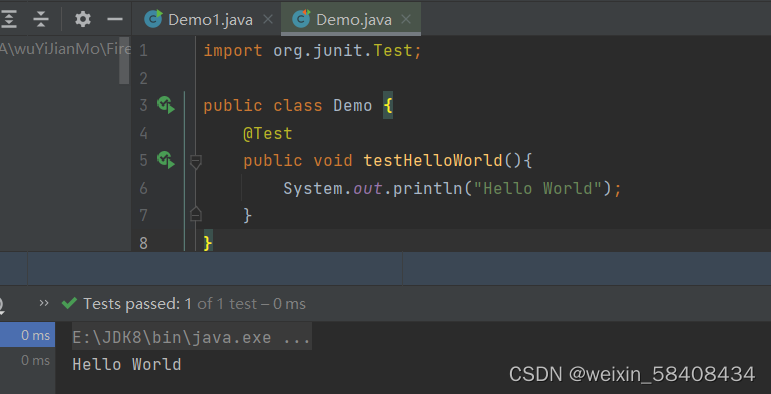Click line number 8 in the gutter
Screen dimensions: 771x394
tap(143, 243)
